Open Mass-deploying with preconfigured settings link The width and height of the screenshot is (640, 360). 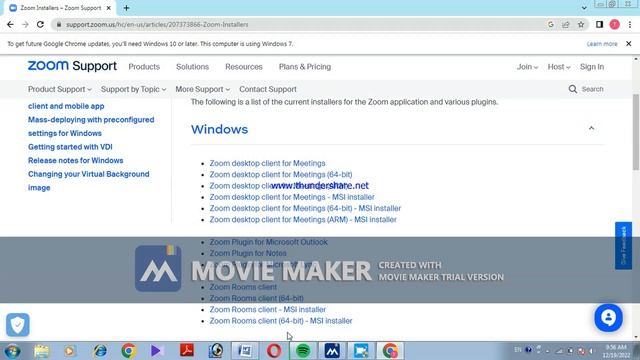(91, 127)
